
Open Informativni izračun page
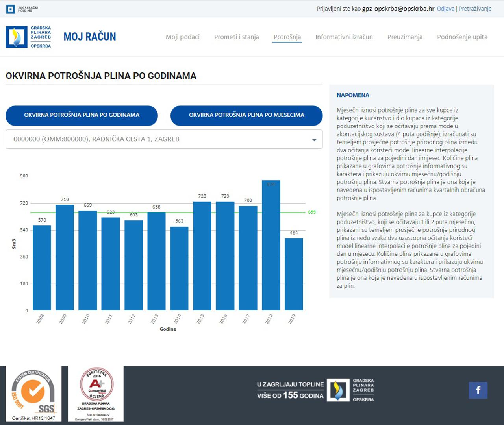tap(344, 37)
